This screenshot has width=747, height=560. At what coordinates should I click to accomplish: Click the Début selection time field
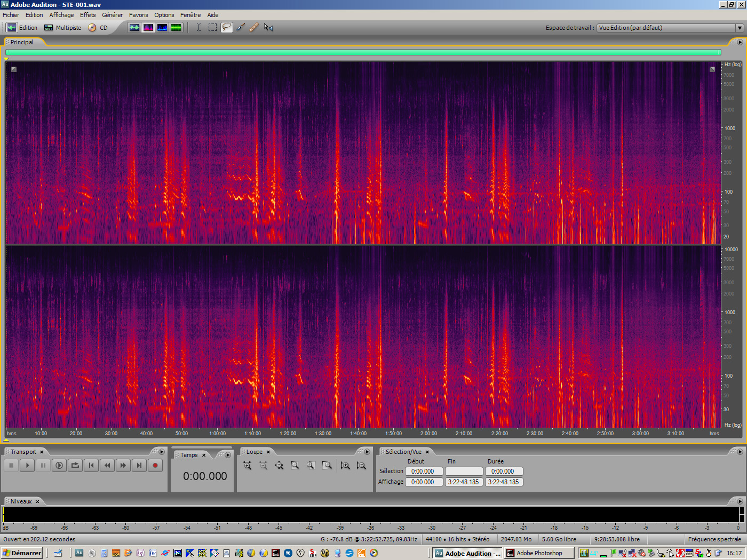[x=424, y=471]
